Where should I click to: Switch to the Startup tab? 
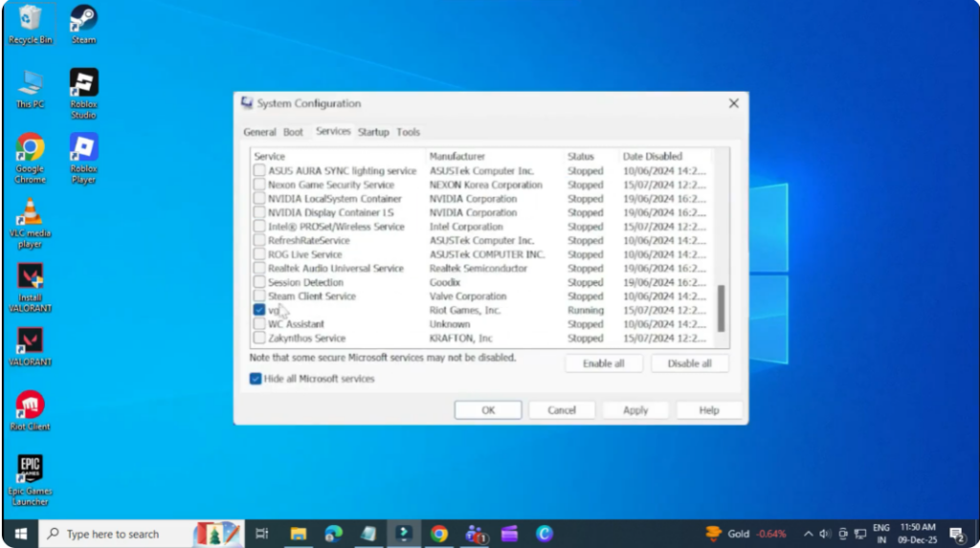(373, 132)
